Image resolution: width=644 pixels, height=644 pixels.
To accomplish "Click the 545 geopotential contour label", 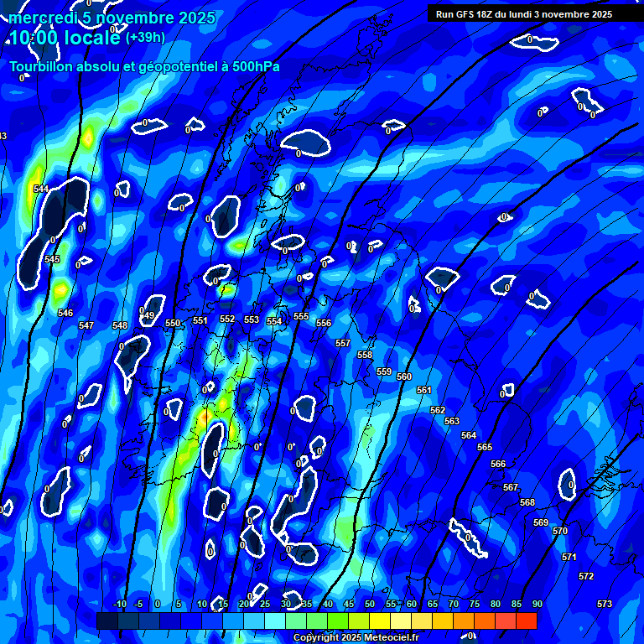I will [x=52, y=260].
